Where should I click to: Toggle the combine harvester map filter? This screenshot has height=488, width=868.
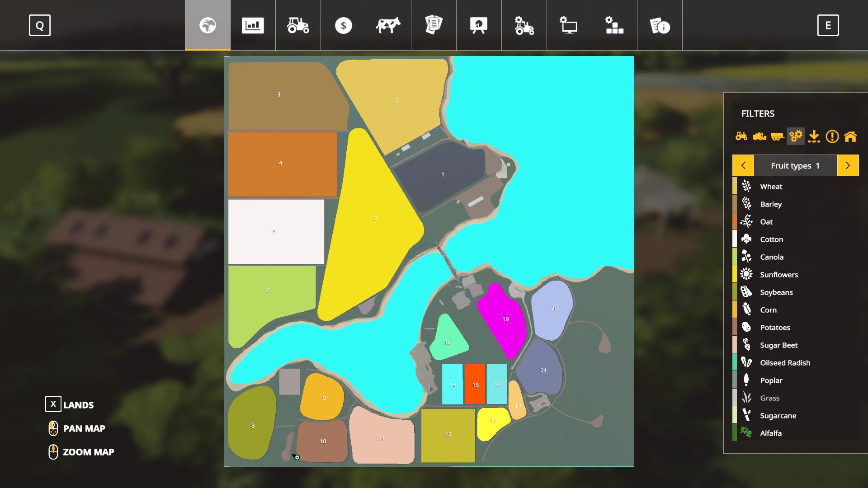[x=759, y=136]
